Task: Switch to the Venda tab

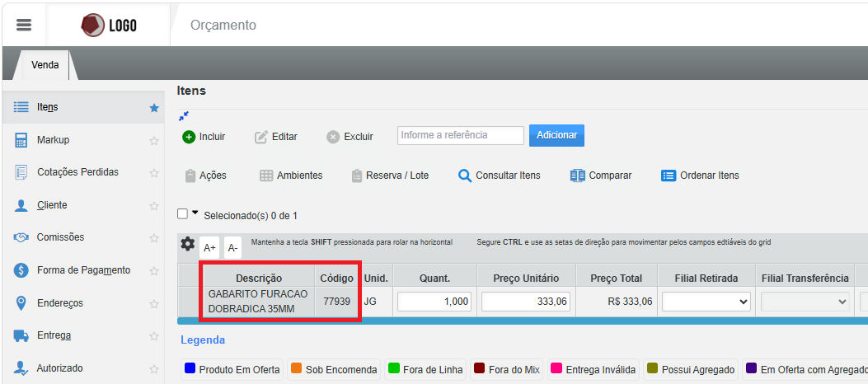Action: coord(45,65)
